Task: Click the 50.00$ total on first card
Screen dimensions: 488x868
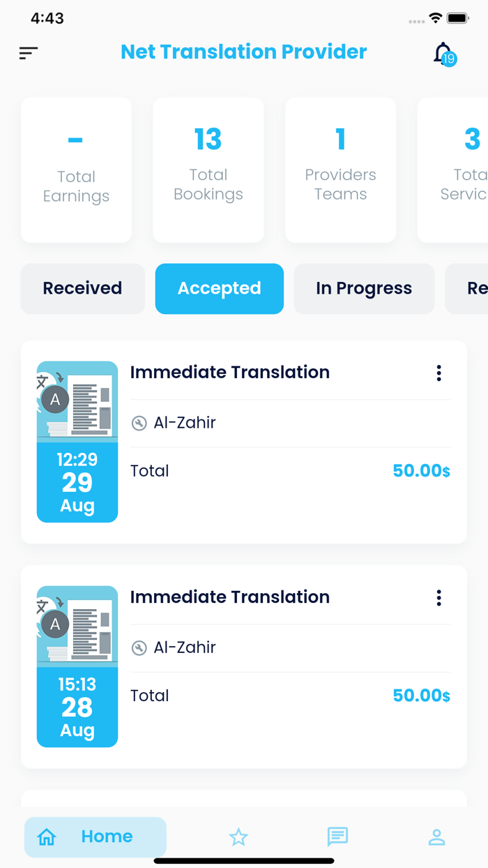Action: click(420, 471)
